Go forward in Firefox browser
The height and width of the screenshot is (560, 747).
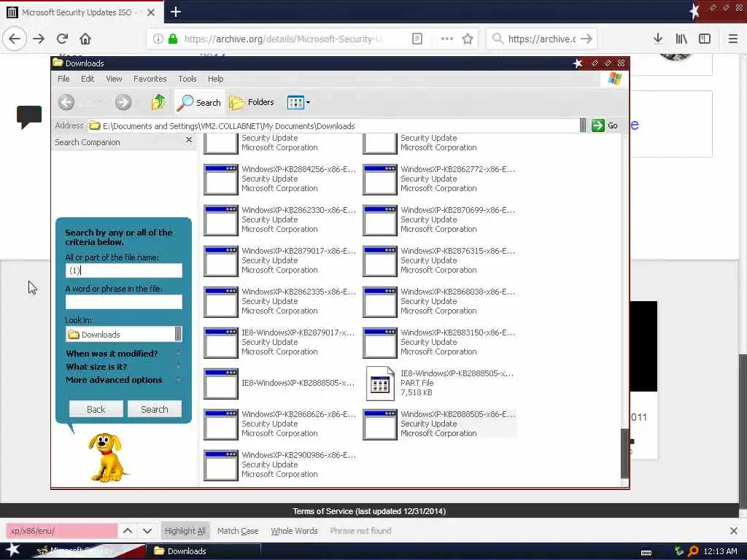[39, 39]
